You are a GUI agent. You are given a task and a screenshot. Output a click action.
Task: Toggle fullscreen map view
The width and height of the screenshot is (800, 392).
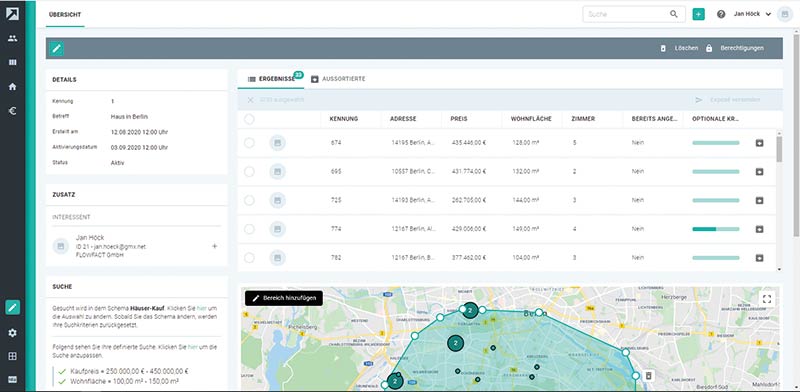767,299
